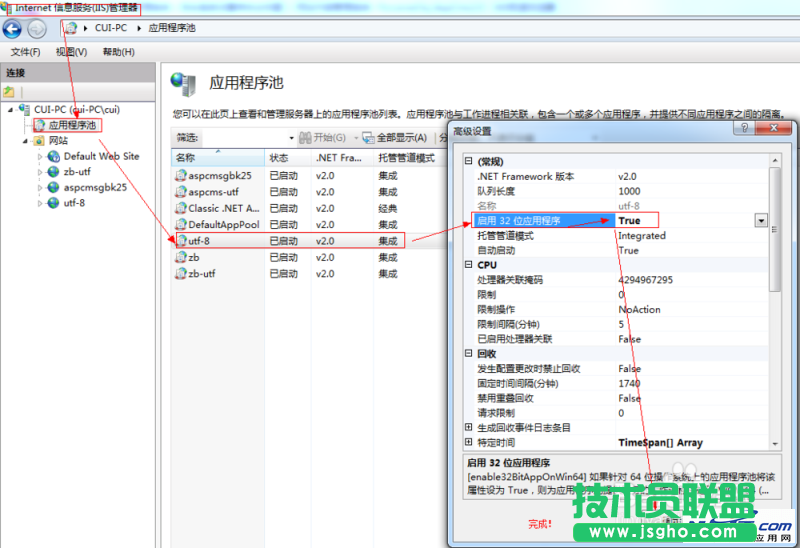800x548 pixels.
Task: Collapse the CPU property group
Action: pos(468,265)
